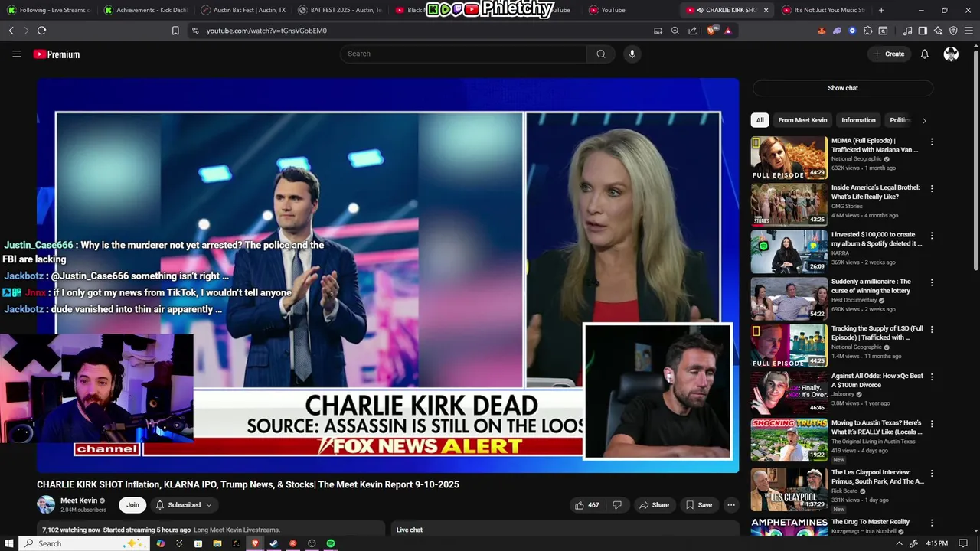Dislike the video with thumbs down

pyautogui.click(x=617, y=505)
